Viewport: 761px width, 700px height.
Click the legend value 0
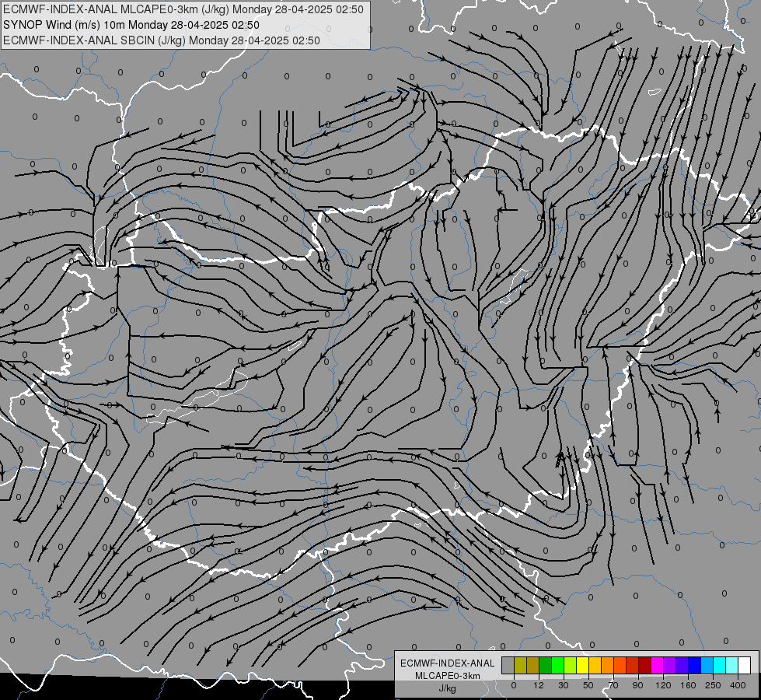coord(514,685)
